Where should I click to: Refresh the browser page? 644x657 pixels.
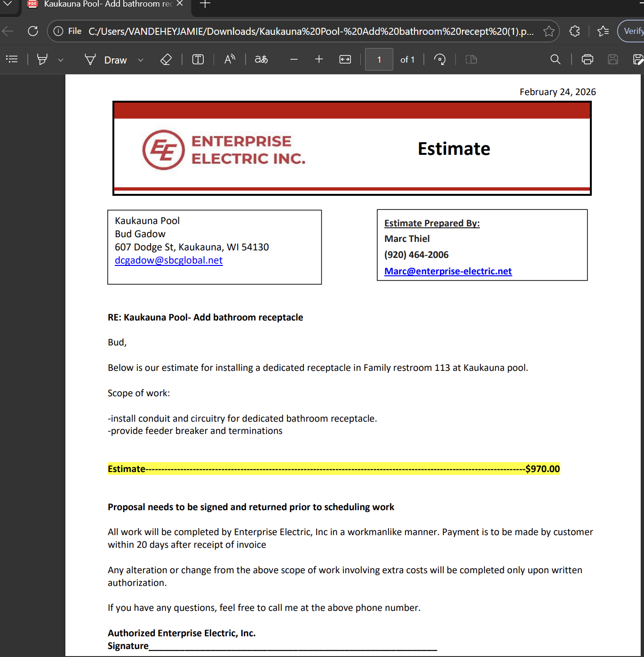point(33,31)
